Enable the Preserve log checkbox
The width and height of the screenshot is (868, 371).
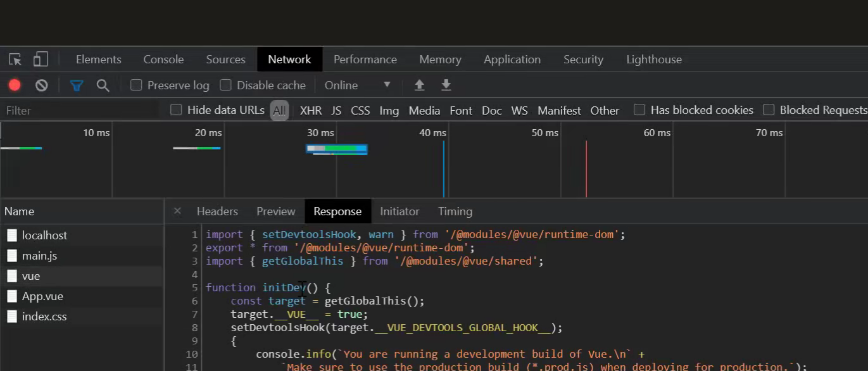136,85
